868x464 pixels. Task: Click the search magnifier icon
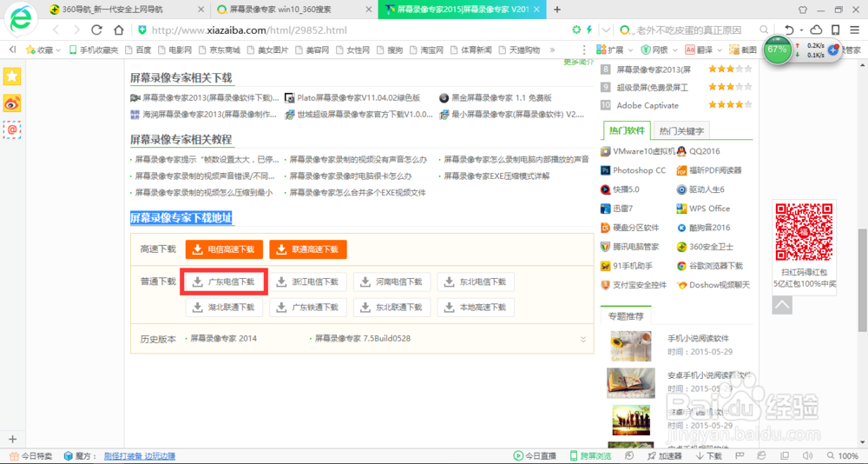(764, 30)
